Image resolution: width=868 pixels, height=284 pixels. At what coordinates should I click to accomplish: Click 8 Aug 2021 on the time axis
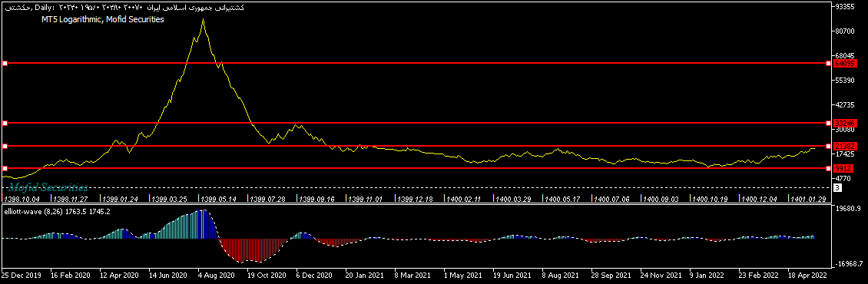(x=560, y=274)
